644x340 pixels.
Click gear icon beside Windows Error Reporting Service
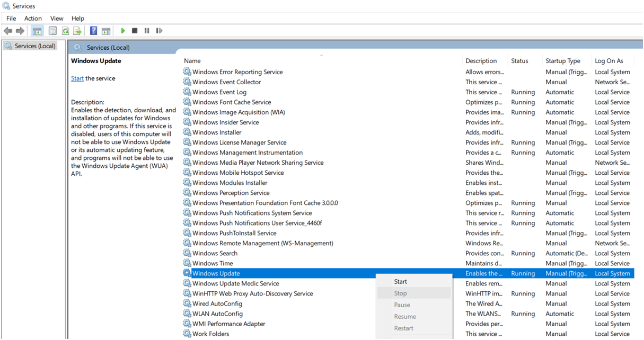pos(187,71)
